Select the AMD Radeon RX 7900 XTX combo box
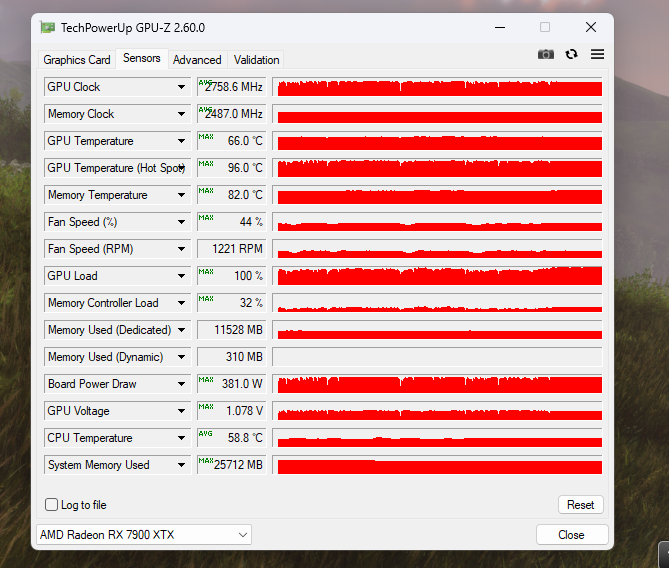 [144, 535]
